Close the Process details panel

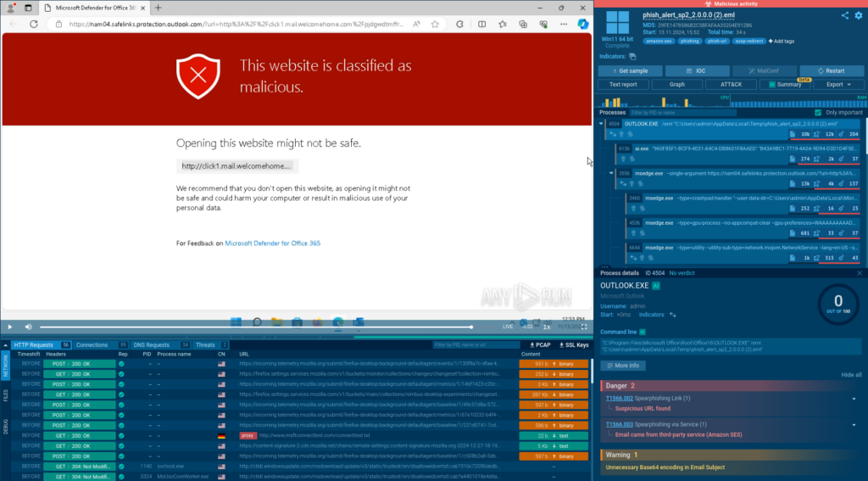(860, 273)
